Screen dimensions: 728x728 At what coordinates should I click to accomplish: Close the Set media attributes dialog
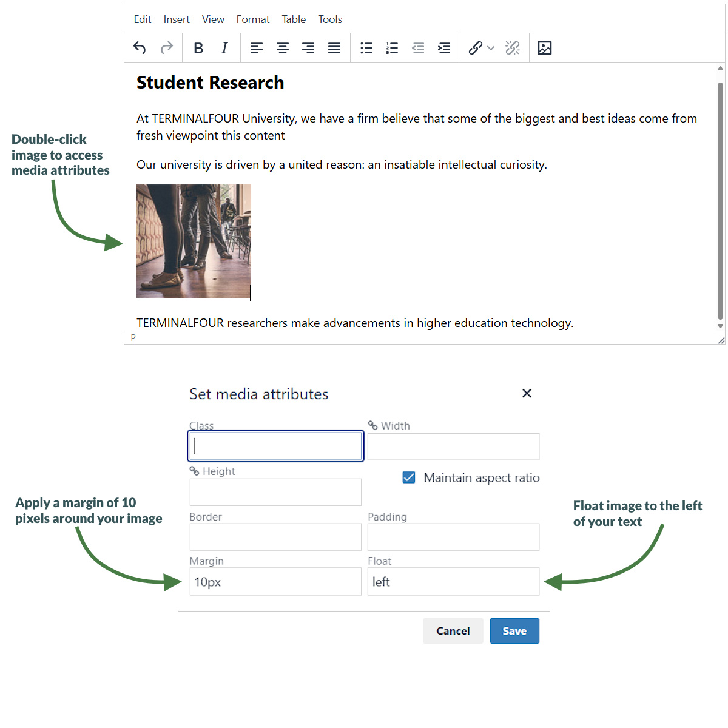(x=527, y=393)
